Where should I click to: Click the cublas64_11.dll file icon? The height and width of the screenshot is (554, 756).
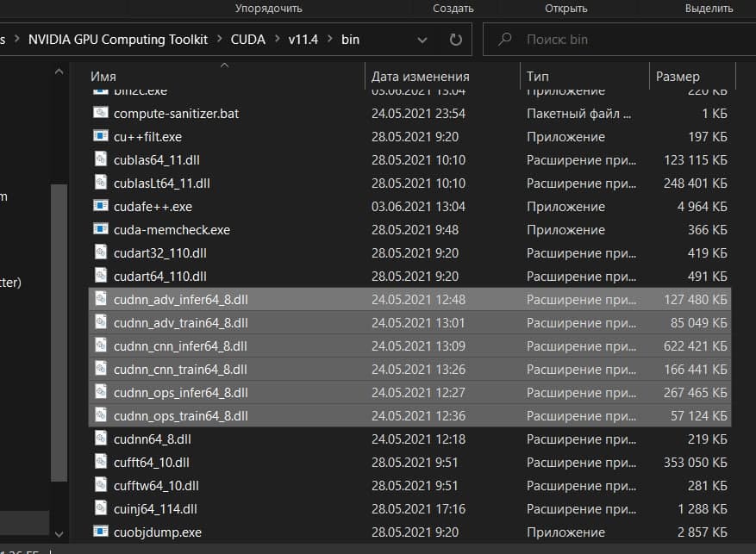click(x=101, y=159)
